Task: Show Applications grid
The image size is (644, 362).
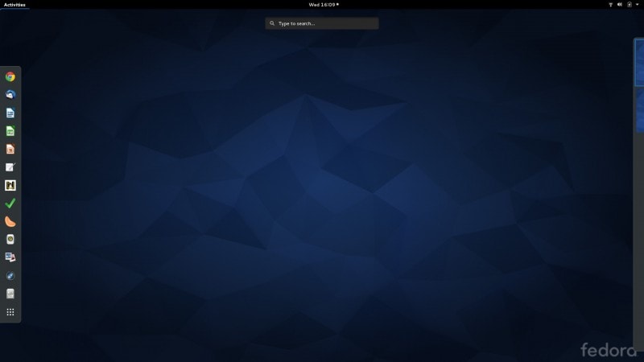Action: click(10, 312)
